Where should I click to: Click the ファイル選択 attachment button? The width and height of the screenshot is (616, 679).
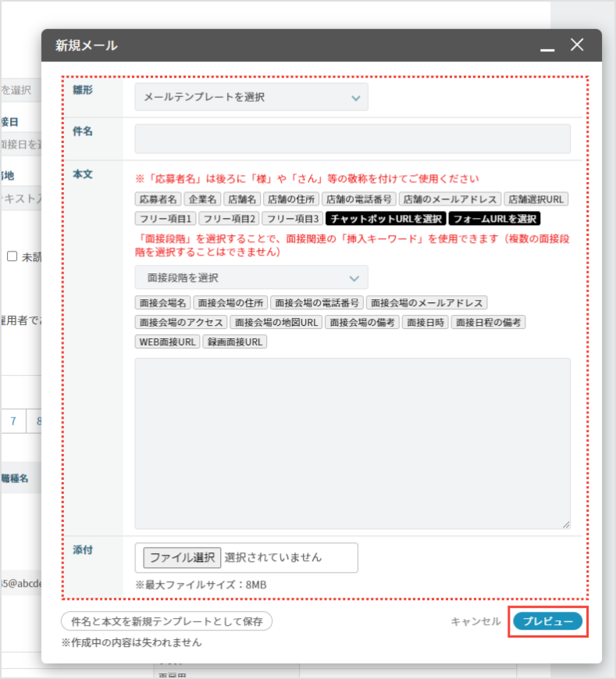[x=182, y=558]
